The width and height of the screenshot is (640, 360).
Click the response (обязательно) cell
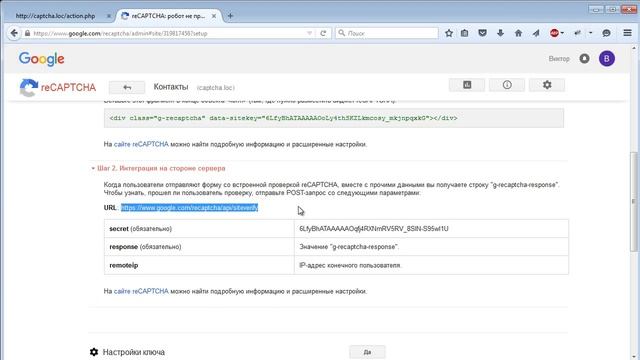(x=199, y=247)
